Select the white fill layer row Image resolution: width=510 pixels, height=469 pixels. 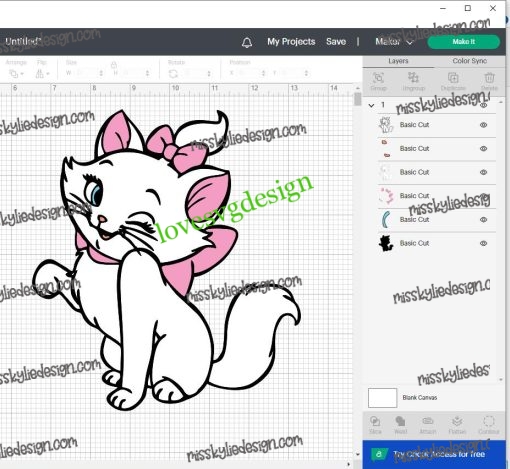click(437, 172)
